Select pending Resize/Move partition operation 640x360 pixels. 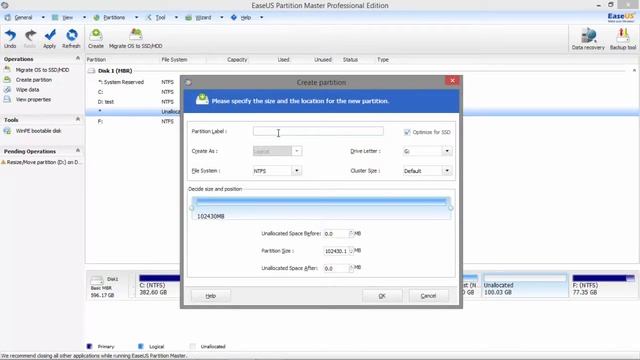tap(41, 162)
